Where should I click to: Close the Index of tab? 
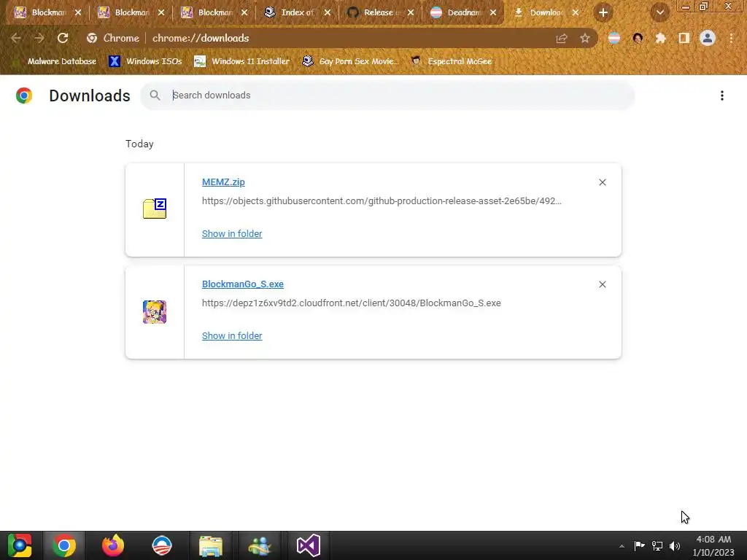[328, 12]
